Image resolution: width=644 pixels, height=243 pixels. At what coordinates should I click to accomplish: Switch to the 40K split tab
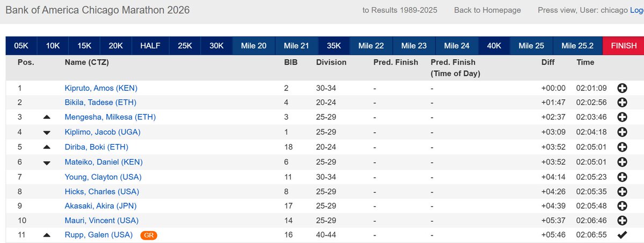tap(494, 46)
